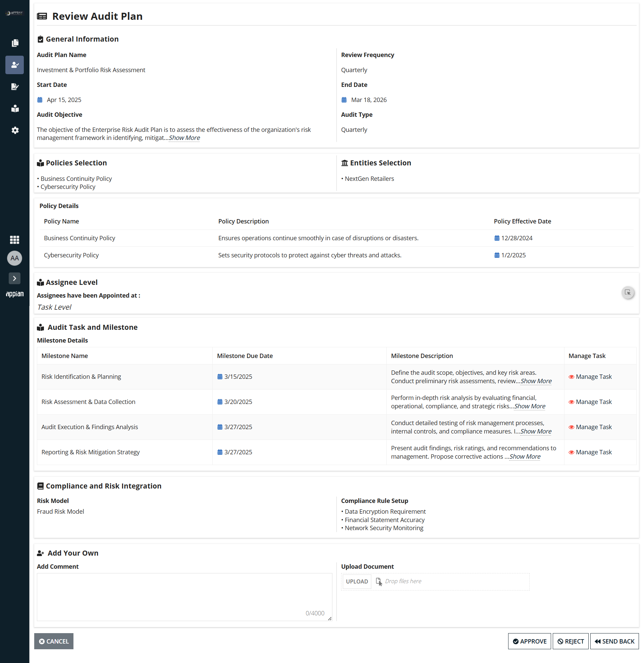This screenshot has height=663, width=644.
Task: Expand the Reporting & Risk Mitigation description
Action: click(x=525, y=456)
